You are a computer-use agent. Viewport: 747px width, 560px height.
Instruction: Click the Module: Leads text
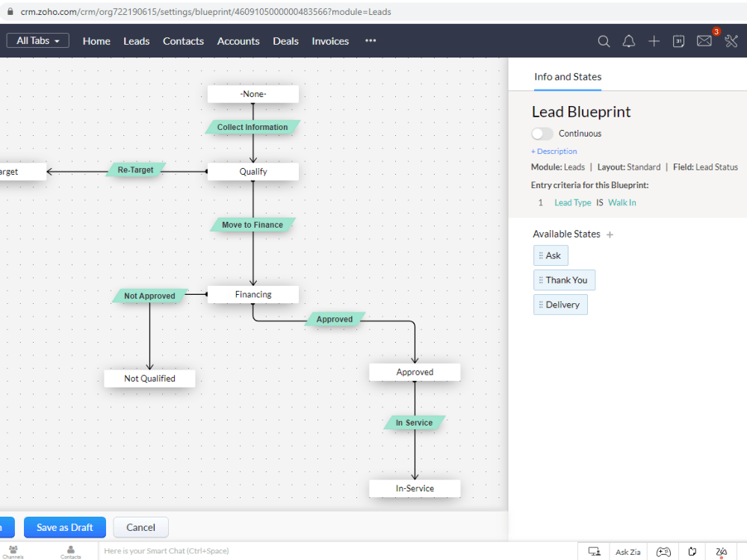(x=558, y=167)
